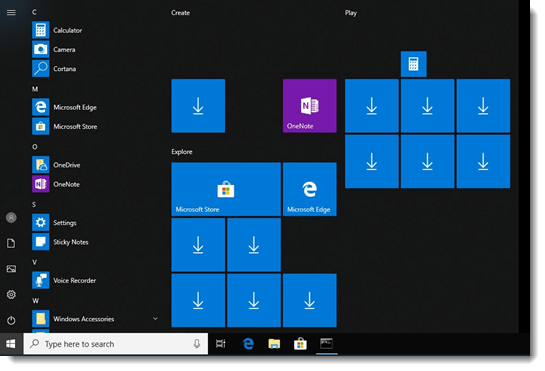Open Settings from the app list

point(55,223)
